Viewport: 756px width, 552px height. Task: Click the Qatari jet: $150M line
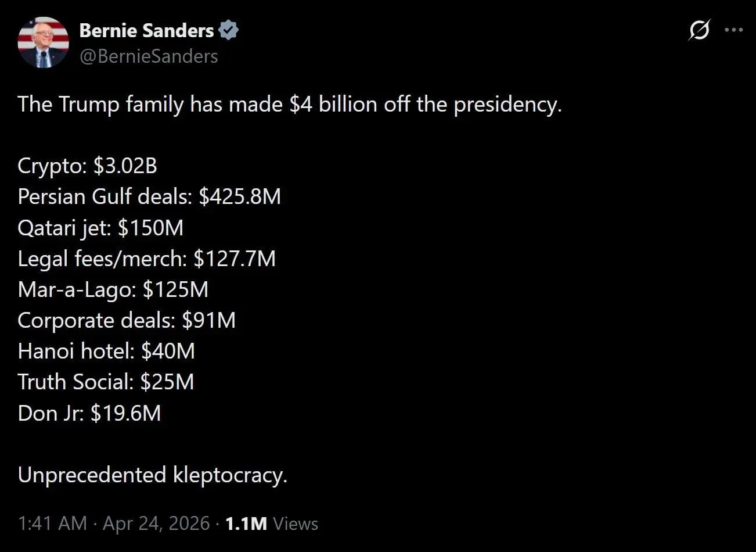pos(100,228)
